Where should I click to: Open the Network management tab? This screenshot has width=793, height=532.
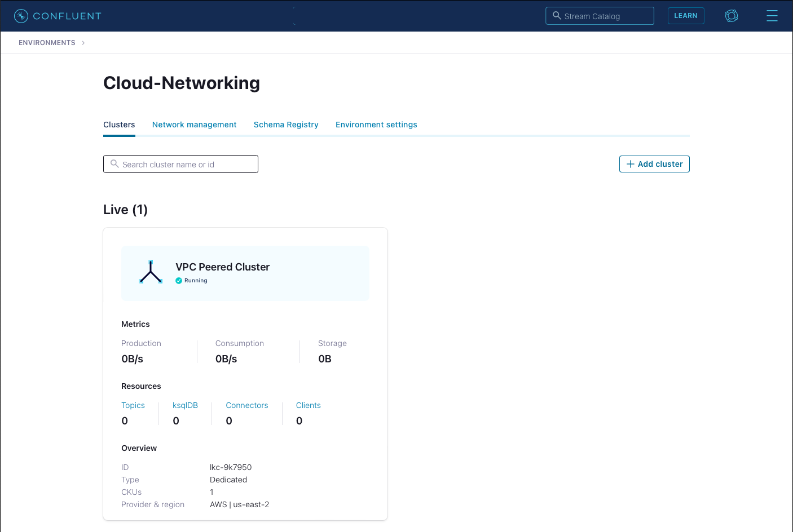195,125
